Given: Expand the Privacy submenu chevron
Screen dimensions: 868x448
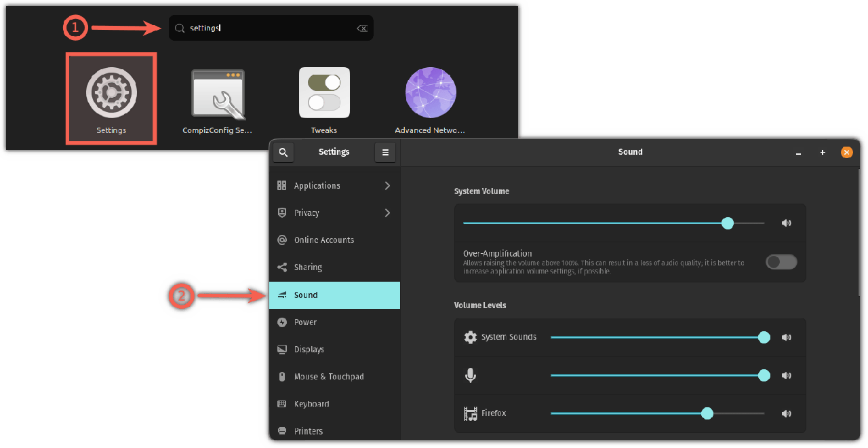Looking at the screenshot, I should pyautogui.click(x=387, y=213).
